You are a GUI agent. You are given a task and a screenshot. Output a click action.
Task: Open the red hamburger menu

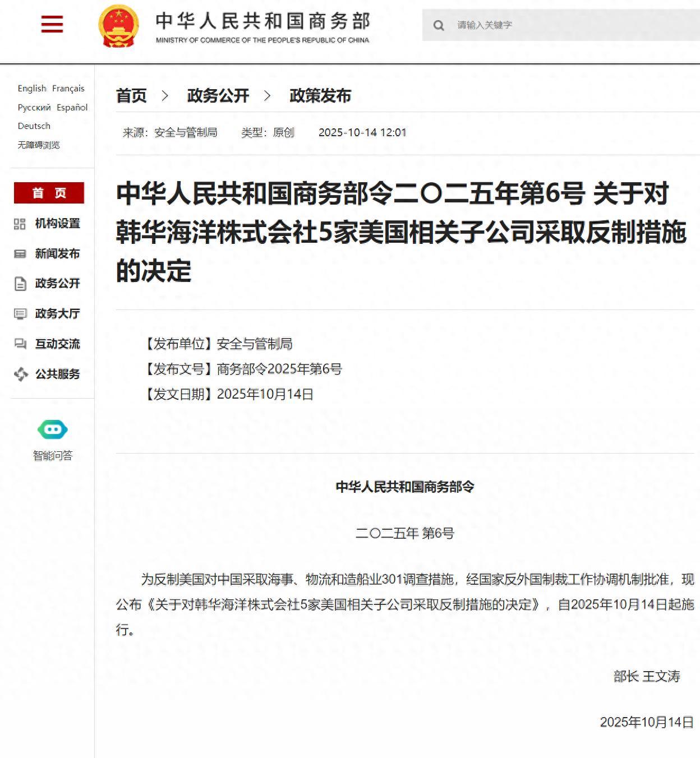(x=52, y=24)
